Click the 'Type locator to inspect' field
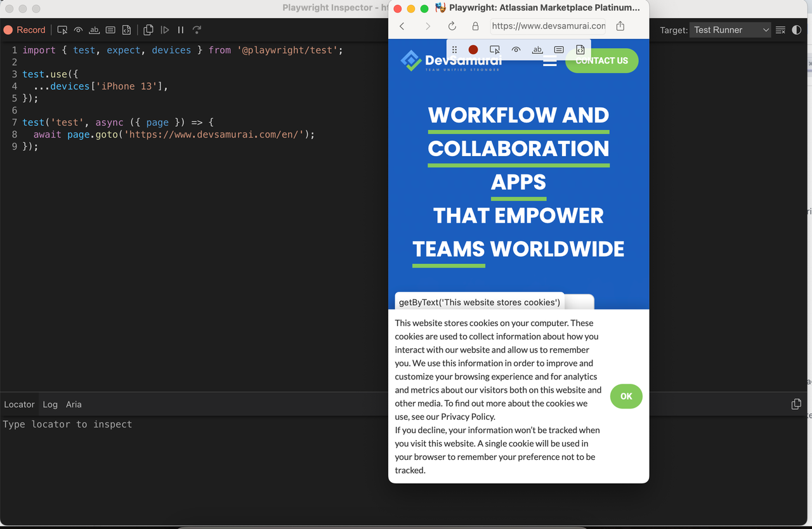The height and width of the screenshot is (529, 812). (x=193, y=424)
